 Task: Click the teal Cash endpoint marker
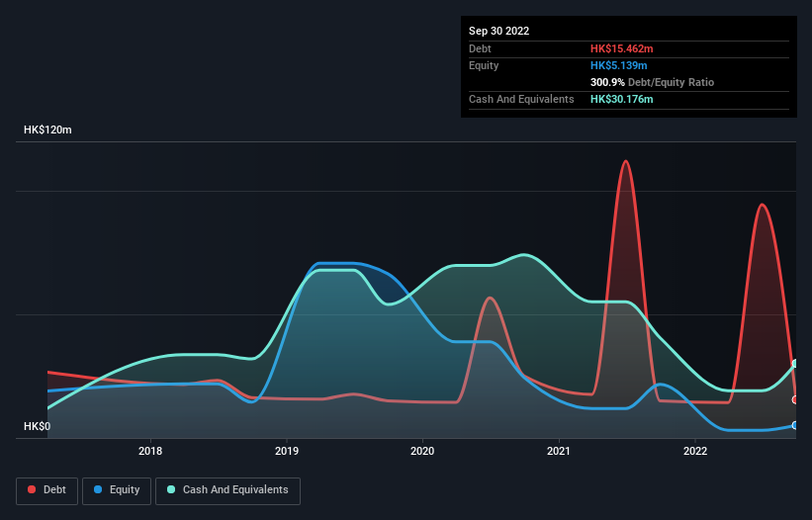[x=795, y=364]
